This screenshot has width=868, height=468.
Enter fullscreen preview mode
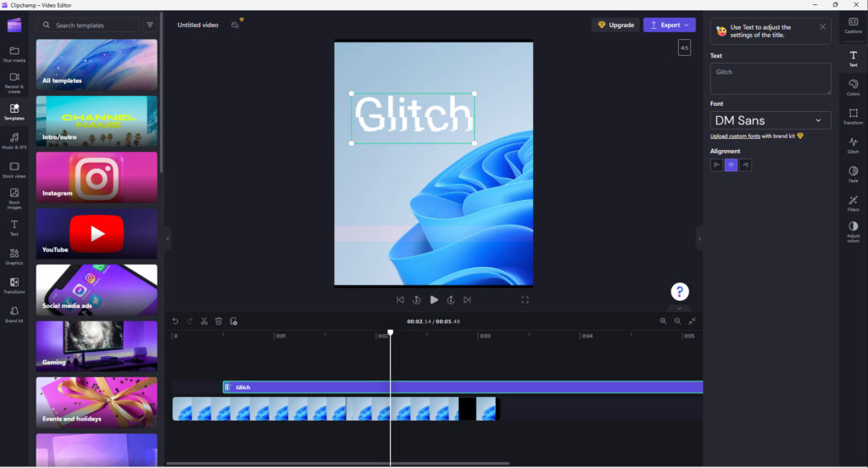coord(525,299)
